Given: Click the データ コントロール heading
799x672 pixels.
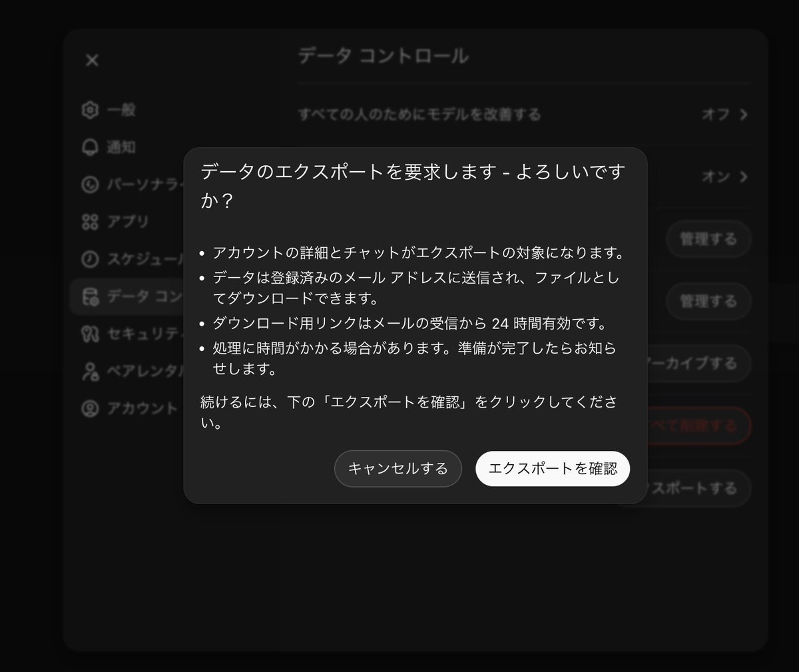Looking at the screenshot, I should click(384, 56).
